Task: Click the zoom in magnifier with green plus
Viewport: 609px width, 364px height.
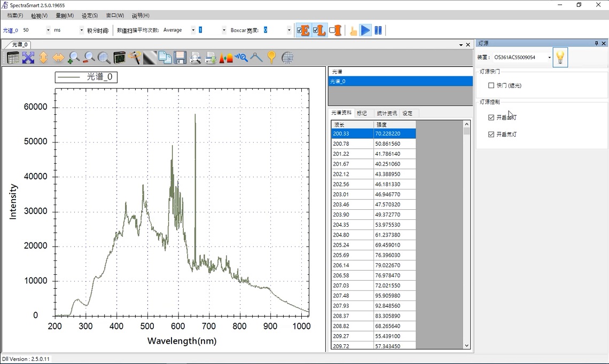Action: tap(73, 58)
